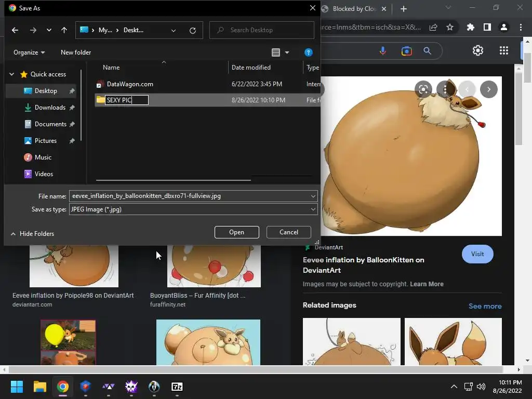Open Chrome profile menu

(504, 28)
